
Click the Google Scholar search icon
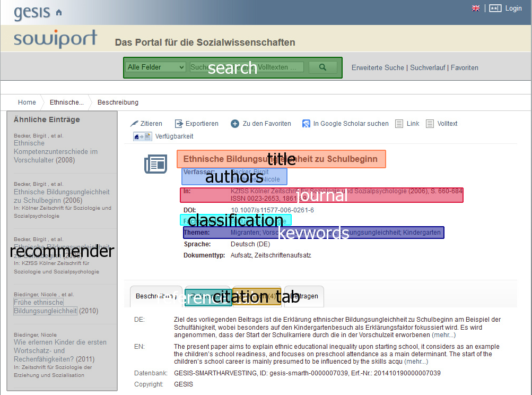pyautogui.click(x=306, y=124)
